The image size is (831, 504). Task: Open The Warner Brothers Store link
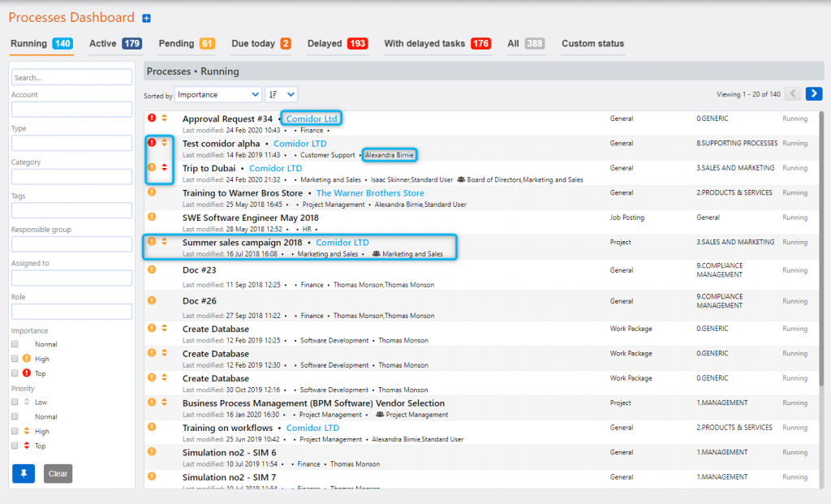pyautogui.click(x=370, y=193)
